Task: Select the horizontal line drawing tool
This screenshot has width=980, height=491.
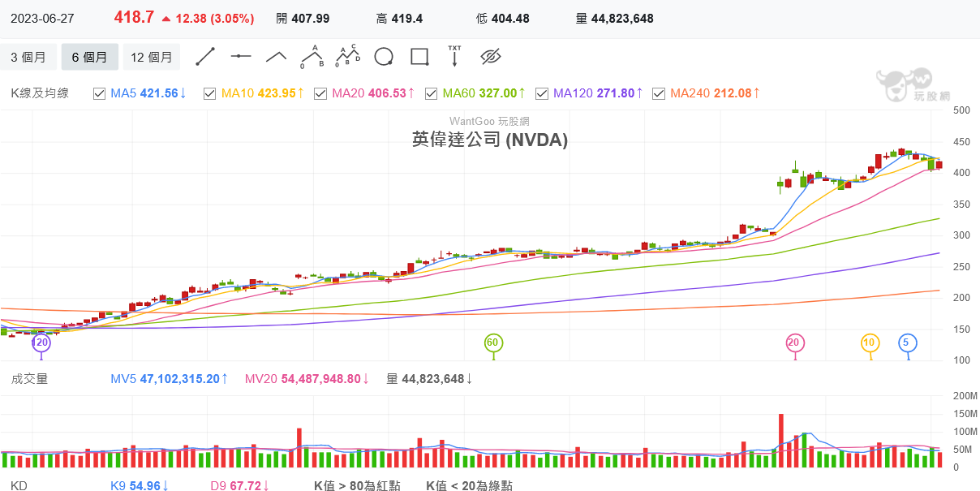Action: click(241, 56)
